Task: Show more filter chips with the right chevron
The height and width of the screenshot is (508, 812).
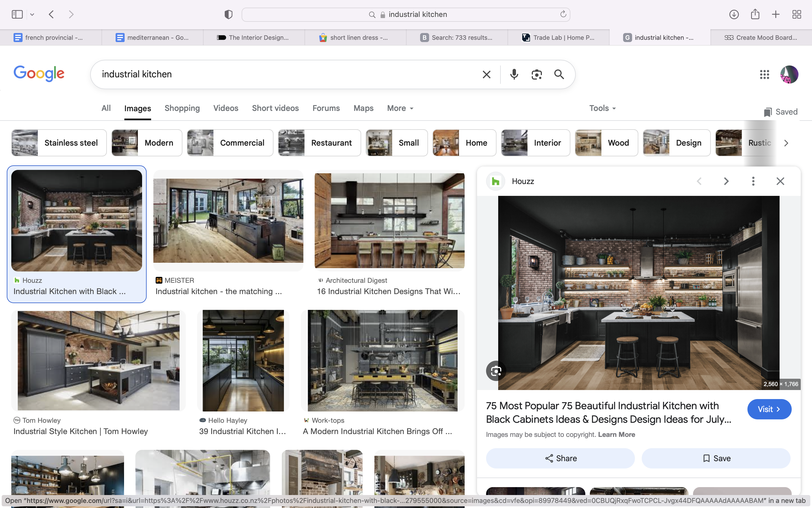Action: pyautogui.click(x=786, y=143)
